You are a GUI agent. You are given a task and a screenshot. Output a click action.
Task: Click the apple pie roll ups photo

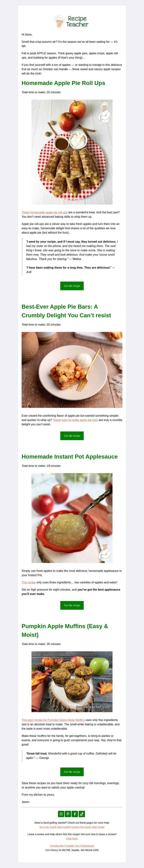coord(72,152)
